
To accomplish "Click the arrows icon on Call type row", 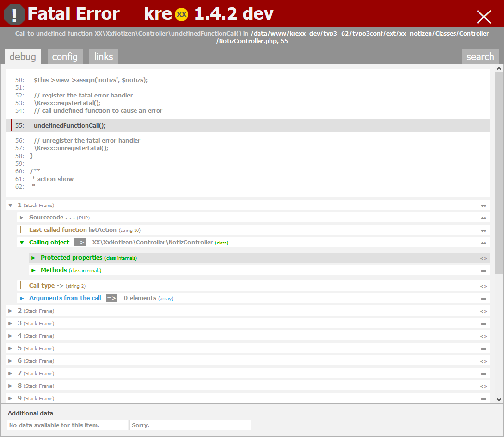I will [x=483, y=286].
